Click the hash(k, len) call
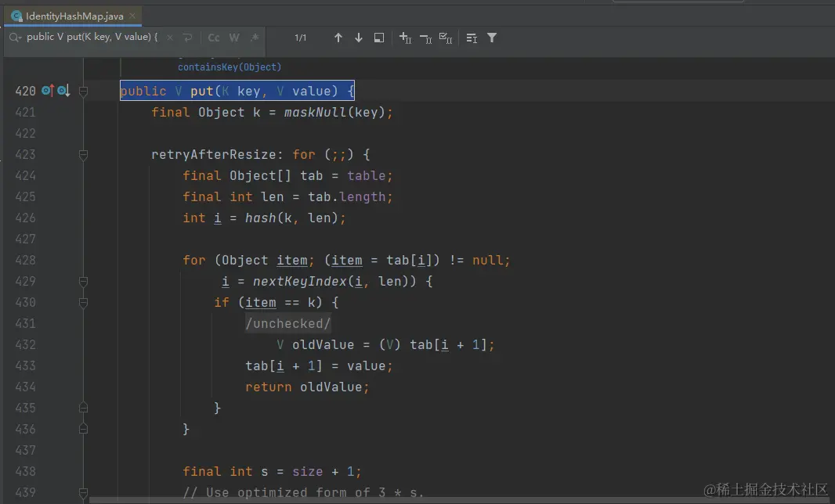This screenshot has height=504, width=835. click(x=292, y=218)
